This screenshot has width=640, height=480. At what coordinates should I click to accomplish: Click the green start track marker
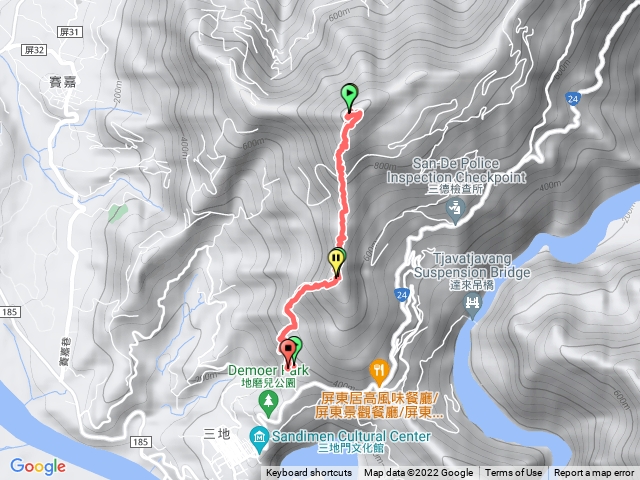coord(349,97)
